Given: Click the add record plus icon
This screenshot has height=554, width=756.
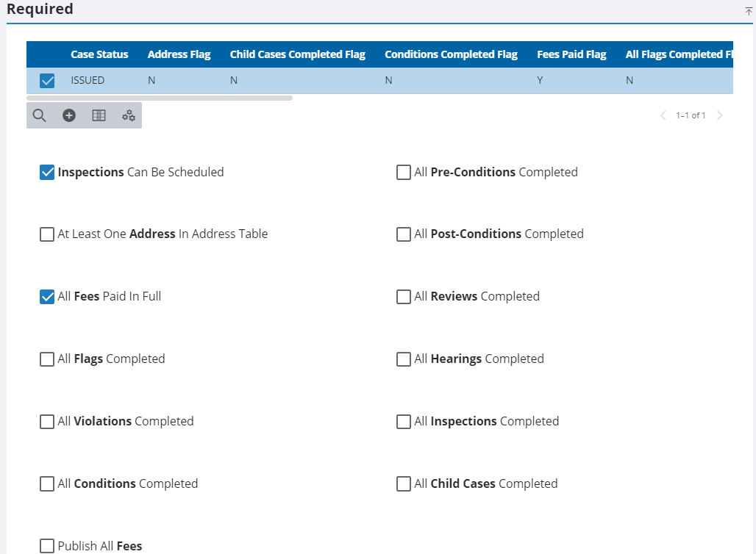Looking at the screenshot, I should (x=69, y=115).
